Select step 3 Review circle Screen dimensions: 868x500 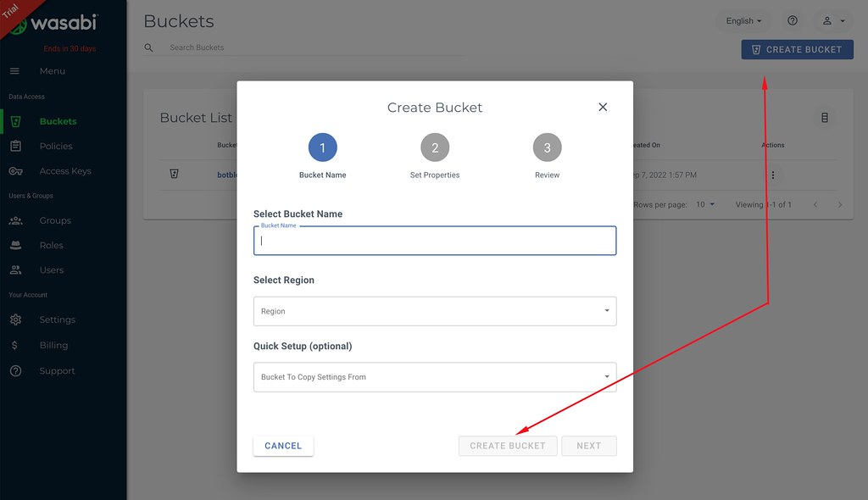point(547,147)
